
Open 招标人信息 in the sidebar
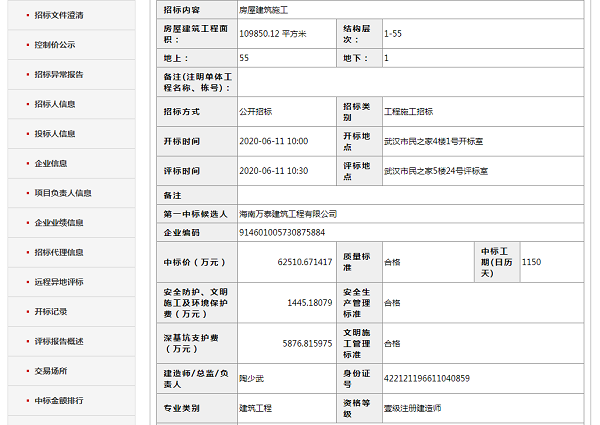click(x=54, y=104)
